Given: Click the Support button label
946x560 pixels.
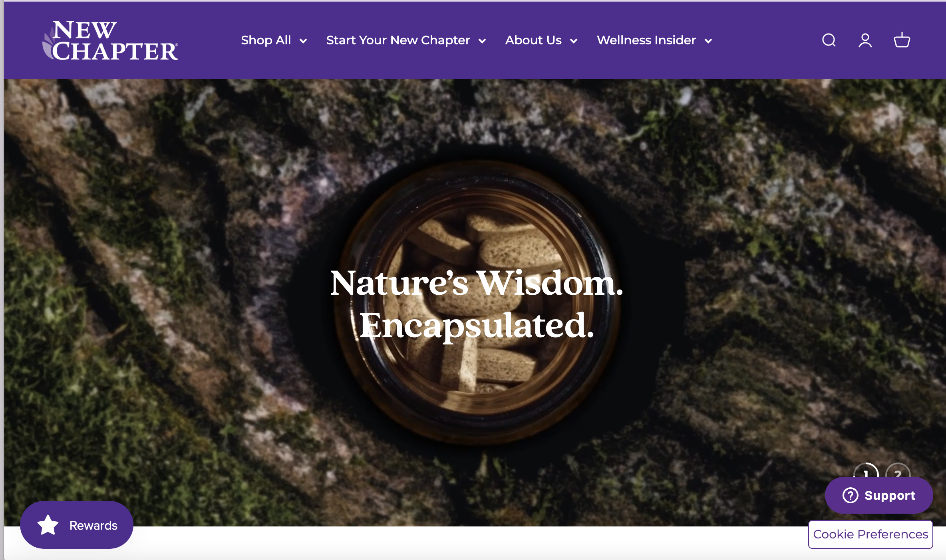Looking at the screenshot, I should point(890,495).
